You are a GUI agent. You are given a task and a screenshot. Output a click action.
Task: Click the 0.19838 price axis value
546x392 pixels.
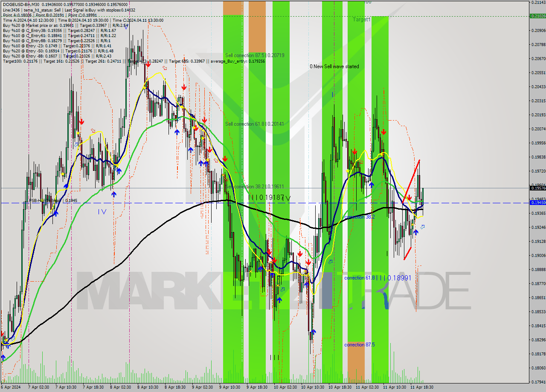tap(538, 157)
